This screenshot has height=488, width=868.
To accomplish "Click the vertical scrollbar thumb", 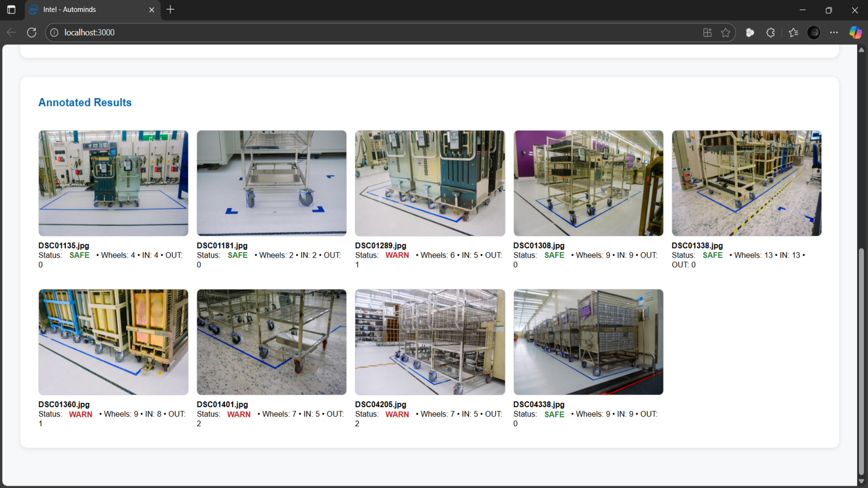I will point(861,362).
